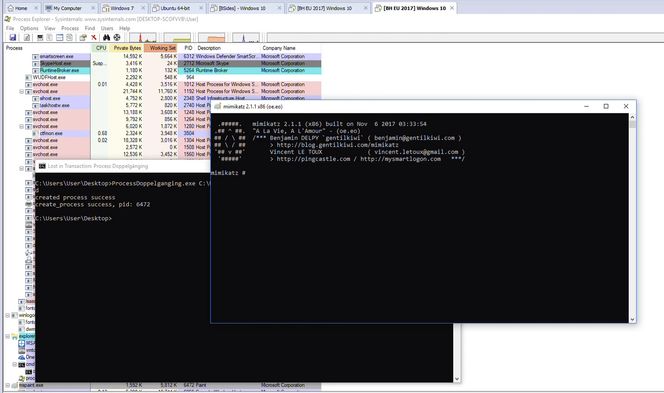This screenshot has height=393, width=664.
Task: Open the View menu
Action: 50,28
